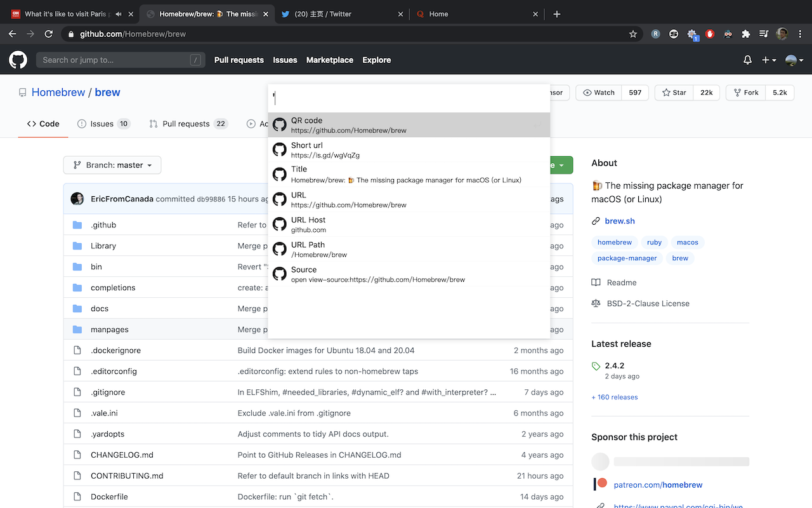Screen dimensions: 812x508
Task: Select the homebrew topic tag
Action: coord(614,243)
